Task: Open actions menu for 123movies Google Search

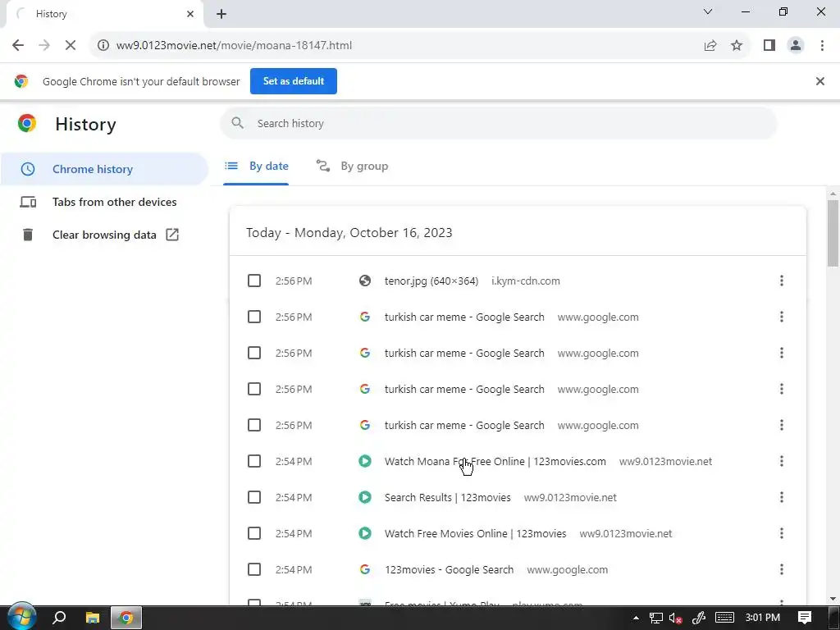Action: point(782,569)
